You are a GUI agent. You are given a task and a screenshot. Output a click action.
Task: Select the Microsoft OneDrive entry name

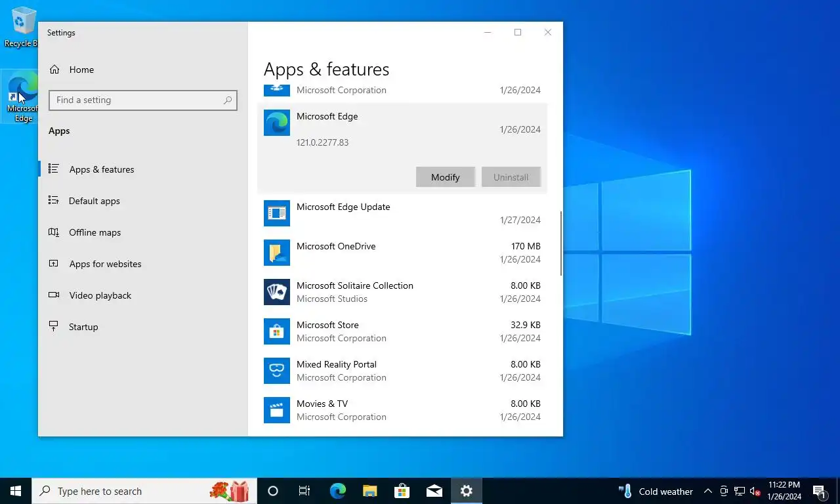click(x=336, y=246)
